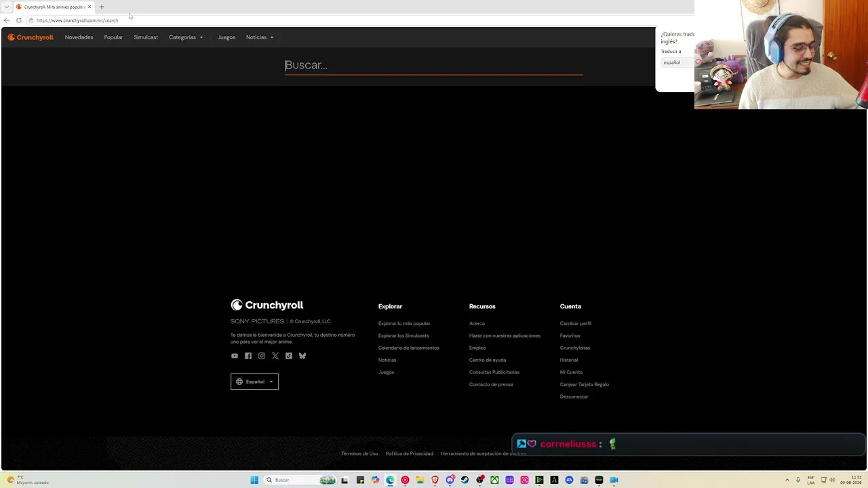868x488 pixels.
Task: Open the browser tab search dropdown
Action: coord(7,7)
